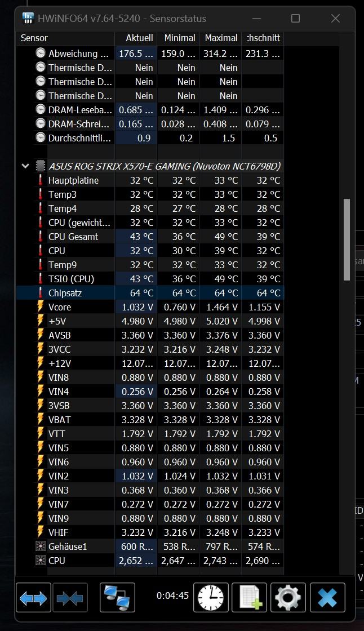The width and height of the screenshot is (364, 631).
Task: Select the Temp4 sensor row
Action: pos(150,208)
